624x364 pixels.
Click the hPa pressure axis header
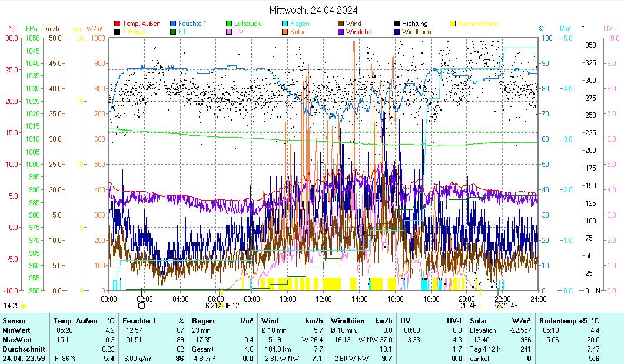[x=31, y=28]
